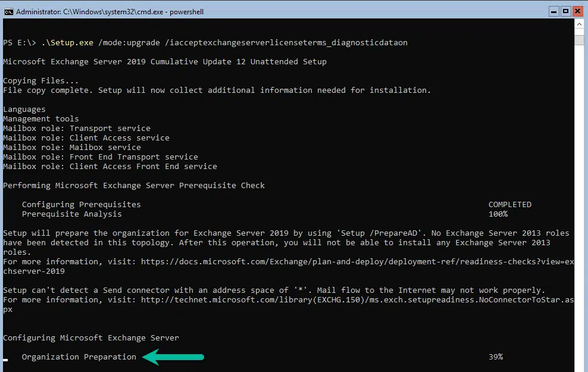588x372 pixels.
Task: Close the Administrator cmd window
Action: click(577, 12)
